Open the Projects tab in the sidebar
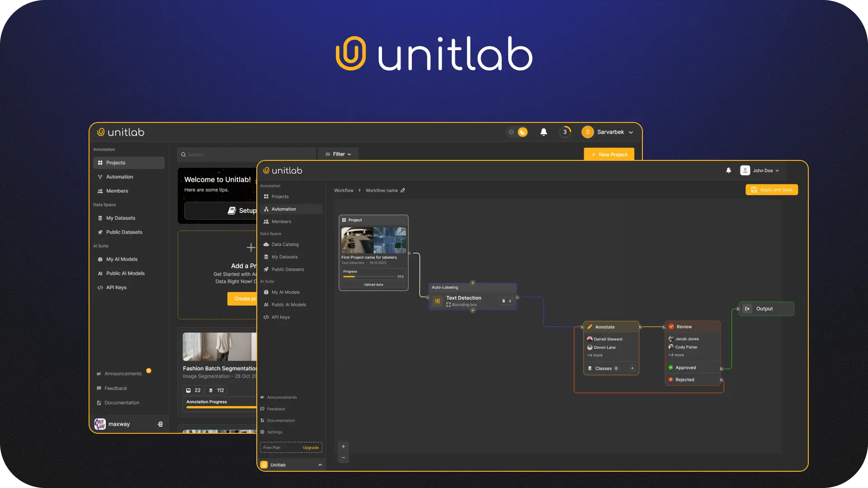Image resolution: width=868 pixels, height=488 pixels. click(279, 197)
